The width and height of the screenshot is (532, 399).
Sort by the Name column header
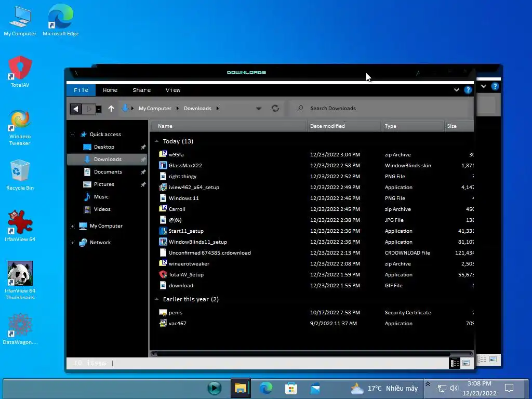click(x=229, y=126)
